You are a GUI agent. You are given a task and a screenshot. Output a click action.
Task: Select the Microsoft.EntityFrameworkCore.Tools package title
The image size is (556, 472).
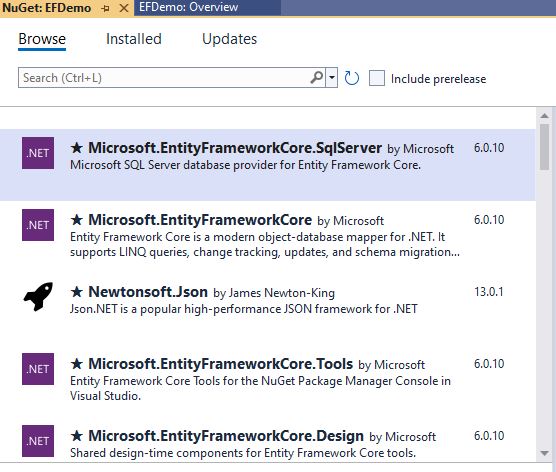pyautogui.click(x=221, y=364)
